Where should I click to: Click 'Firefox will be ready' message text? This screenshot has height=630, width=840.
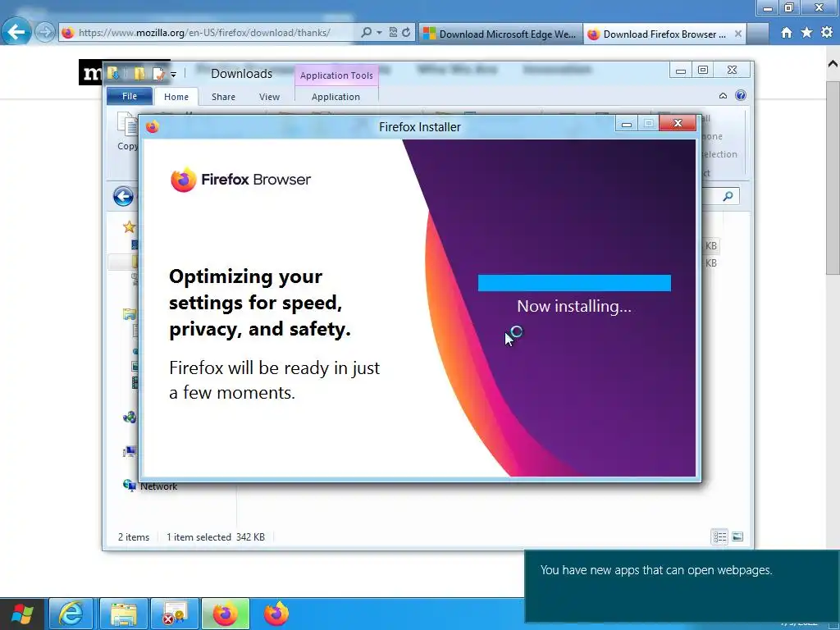click(x=274, y=380)
